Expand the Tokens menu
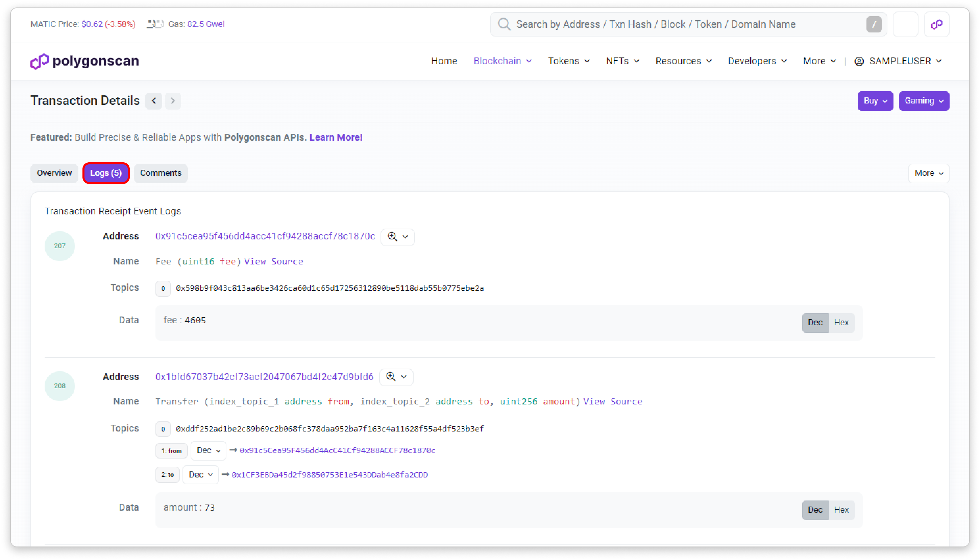 (x=568, y=61)
